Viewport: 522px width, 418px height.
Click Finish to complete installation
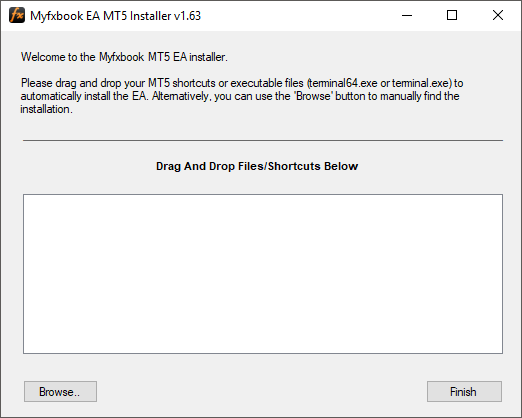tap(464, 392)
